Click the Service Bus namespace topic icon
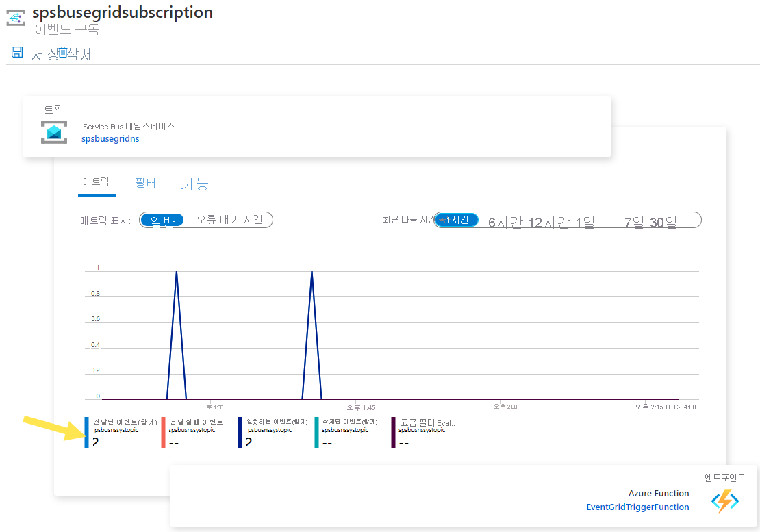This screenshot has height=532, width=760. (x=54, y=132)
